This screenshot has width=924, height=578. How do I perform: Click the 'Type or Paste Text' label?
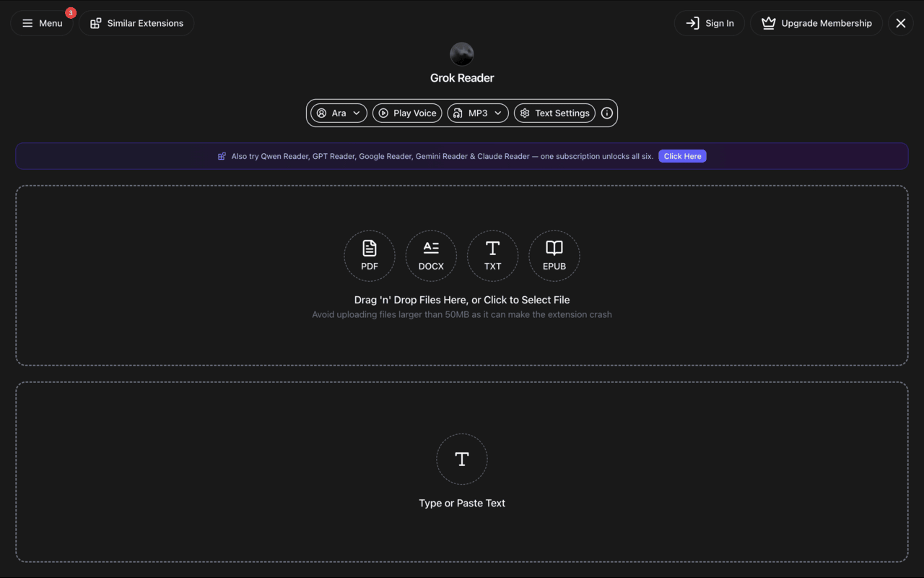pyautogui.click(x=462, y=503)
